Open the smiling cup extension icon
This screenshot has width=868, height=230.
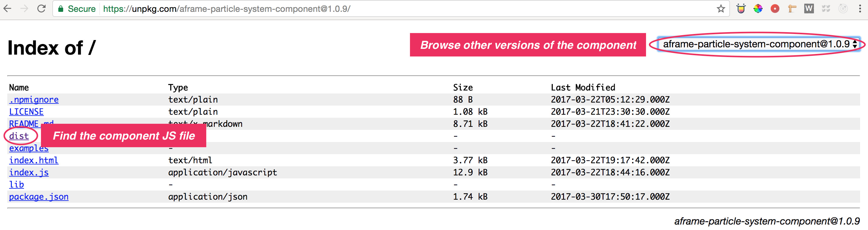click(x=741, y=9)
